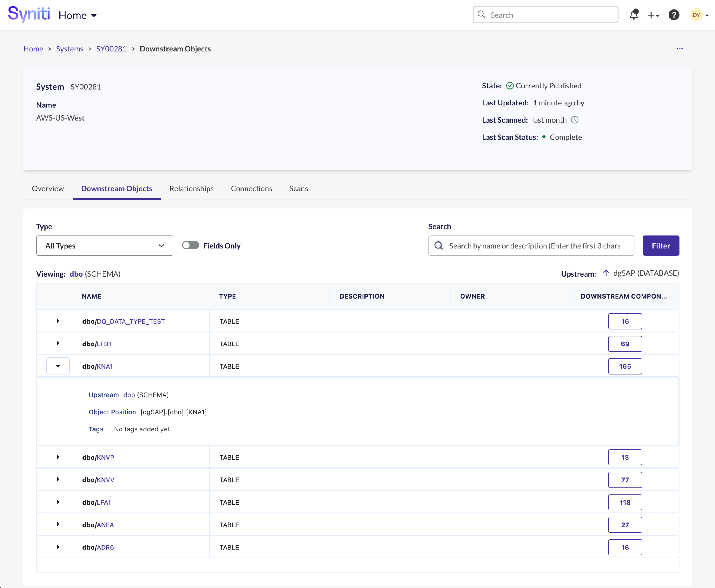Collapse the dbo/KNA1 row

(58, 366)
